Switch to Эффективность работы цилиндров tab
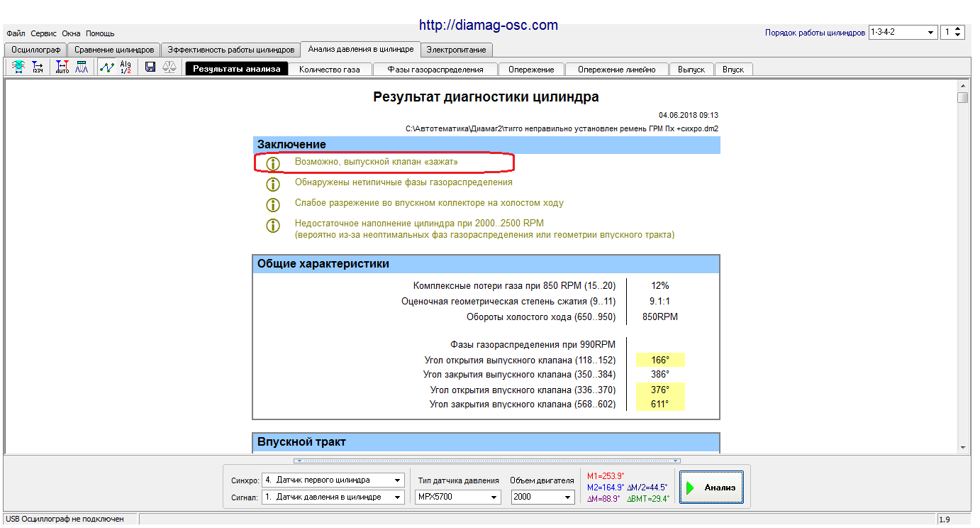The image size is (980, 528). tap(230, 50)
